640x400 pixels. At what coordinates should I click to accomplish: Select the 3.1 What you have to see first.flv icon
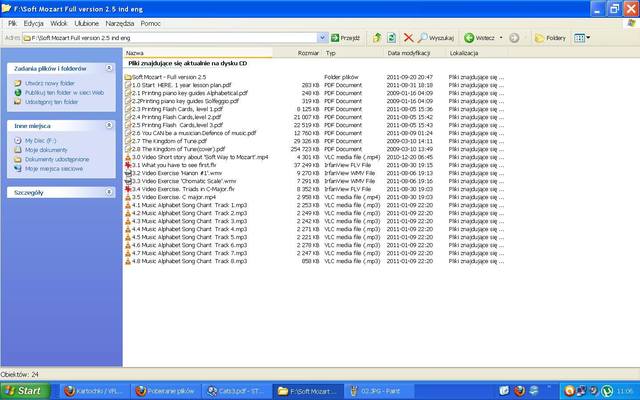pyautogui.click(x=128, y=165)
